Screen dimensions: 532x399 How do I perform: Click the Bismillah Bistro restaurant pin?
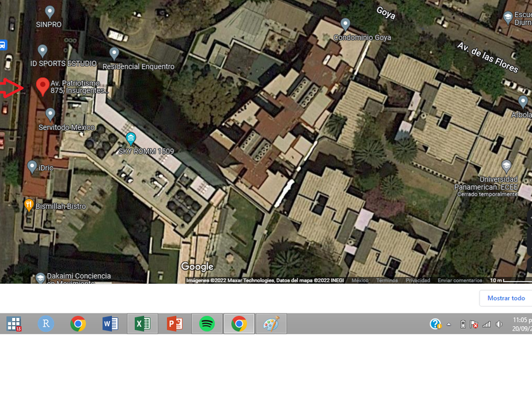coord(29,205)
